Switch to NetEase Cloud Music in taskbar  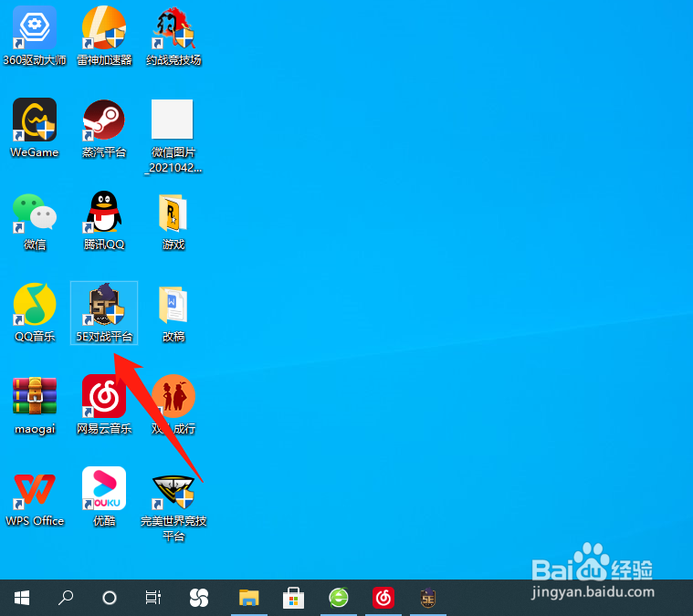point(383,598)
